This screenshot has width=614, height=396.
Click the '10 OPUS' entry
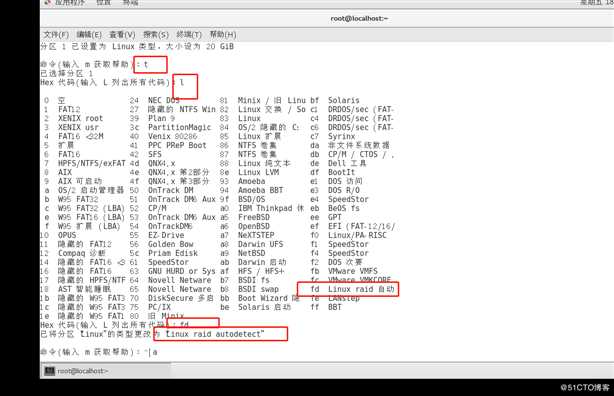pos(58,235)
